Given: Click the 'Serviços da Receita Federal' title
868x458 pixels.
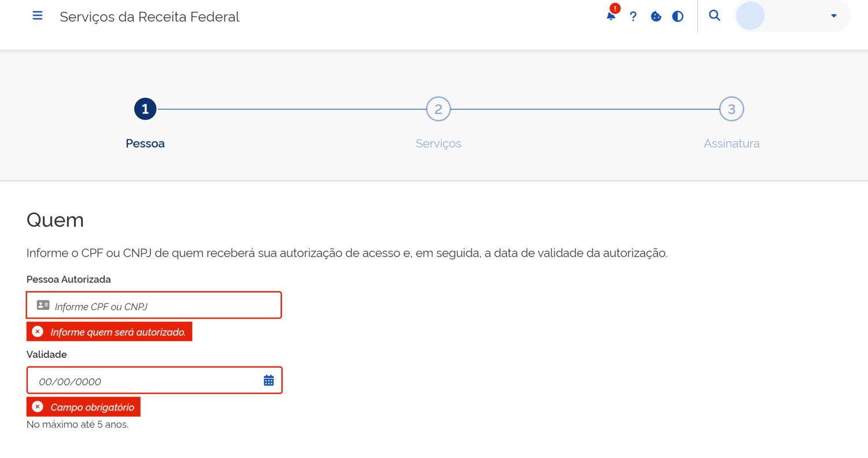Looking at the screenshot, I should [x=149, y=17].
